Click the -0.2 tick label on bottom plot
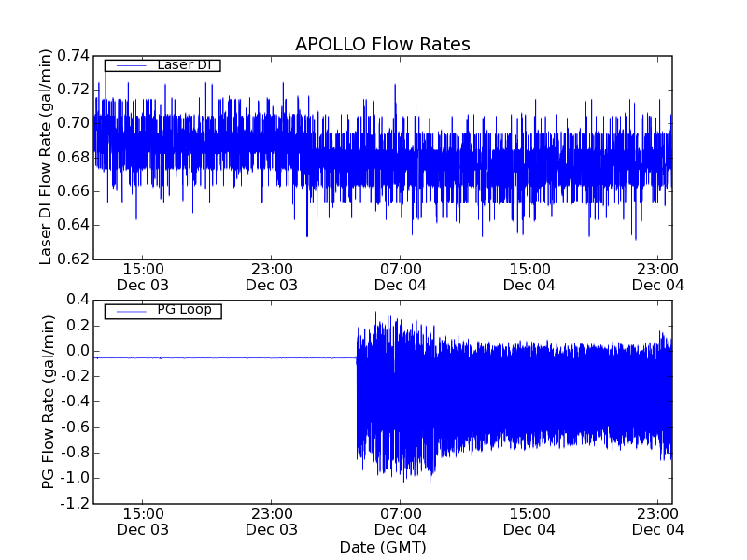This screenshot has height=560, width=747. tap(75, 376)
